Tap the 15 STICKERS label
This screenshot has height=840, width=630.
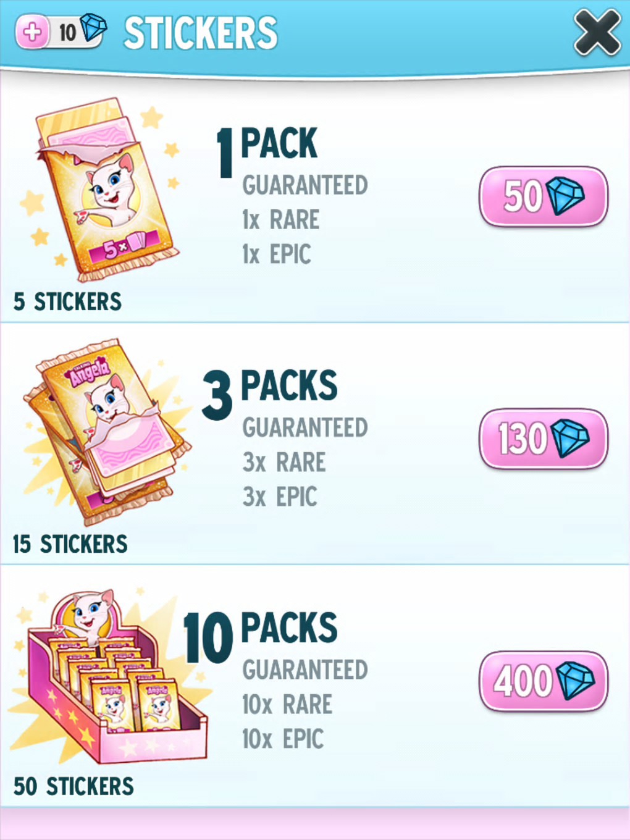70,544
